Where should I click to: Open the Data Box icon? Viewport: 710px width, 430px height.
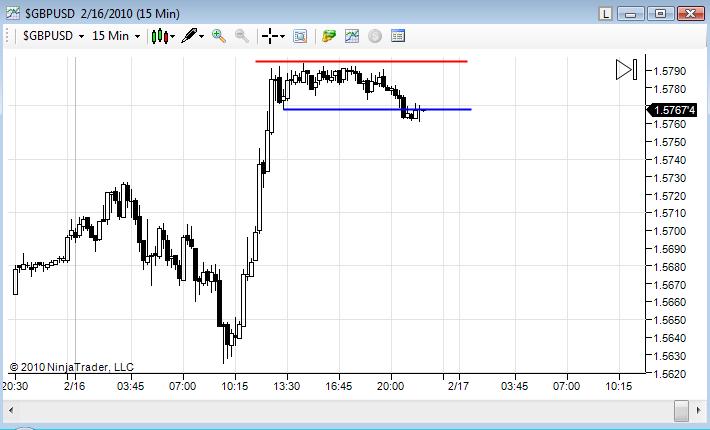pyautogui.click(x=300, y=36)
